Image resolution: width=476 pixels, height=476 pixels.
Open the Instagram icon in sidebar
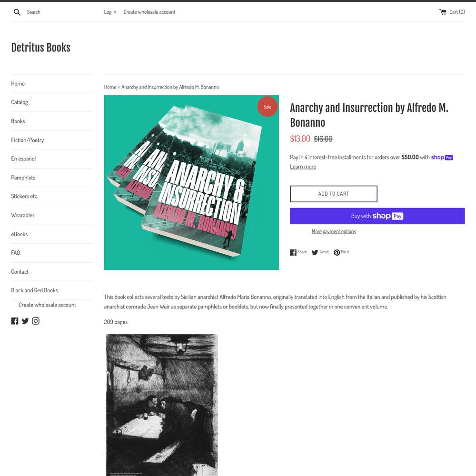point(36,321)
